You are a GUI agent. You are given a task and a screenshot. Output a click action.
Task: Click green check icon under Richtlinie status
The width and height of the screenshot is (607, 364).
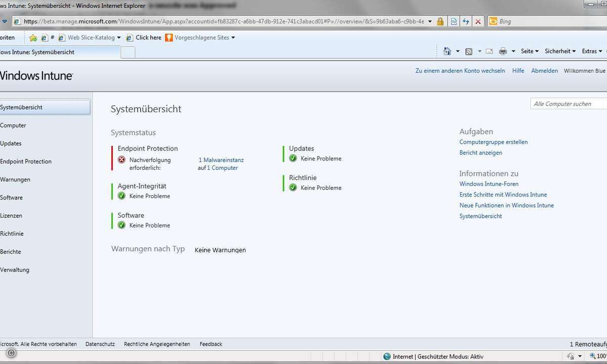pos(293,188)
